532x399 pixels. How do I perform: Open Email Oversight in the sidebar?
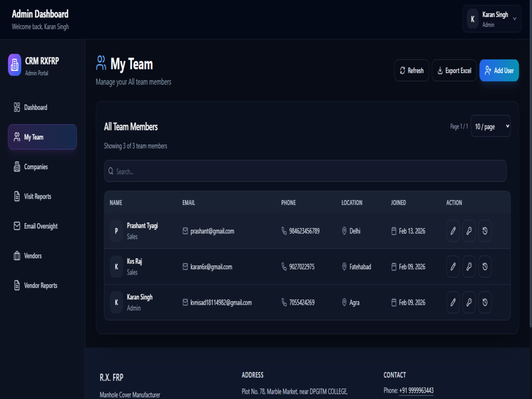point(43,226)
